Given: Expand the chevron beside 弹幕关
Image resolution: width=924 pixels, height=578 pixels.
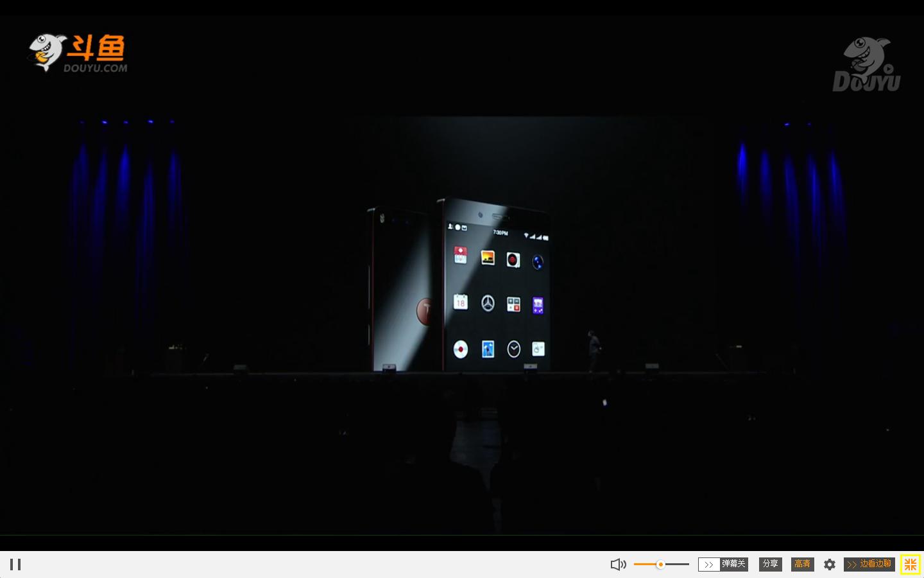Looking at the screenshot, I should pyautogui.click(x=708, y=564).
